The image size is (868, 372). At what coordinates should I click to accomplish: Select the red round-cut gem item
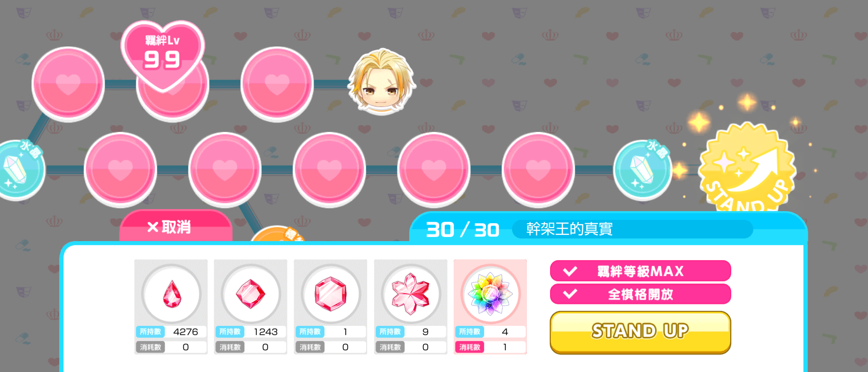250,307
